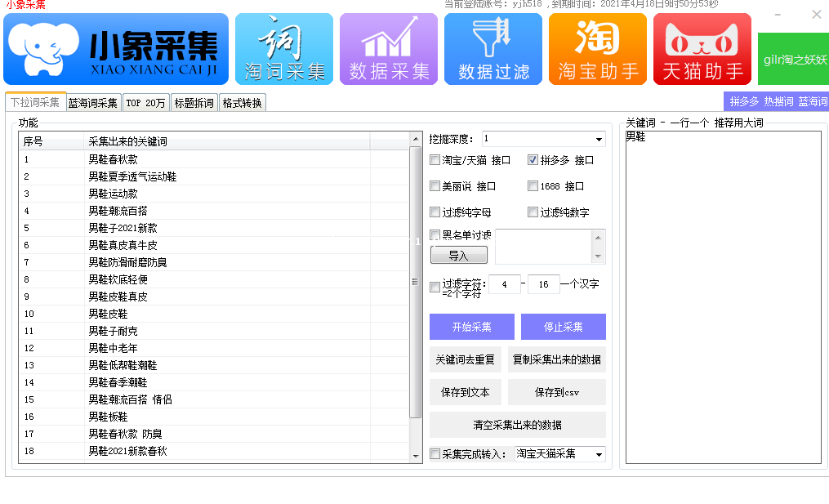Select the row 男鞋低帮鞋潮鞋
This screenshot has height=504, width=829.
point(214,365)
